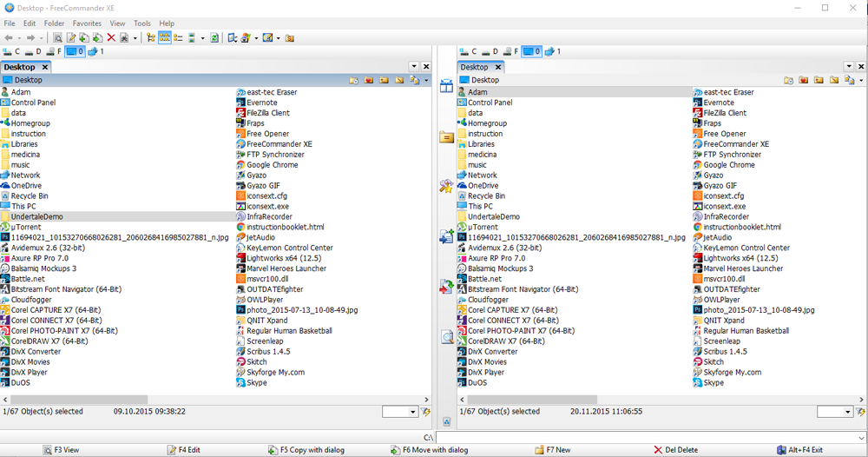Image resolution: width=868 pixels, height=457 pixels.
Task: Click the folder with S toolbar icon
Action: pos(290,37)
